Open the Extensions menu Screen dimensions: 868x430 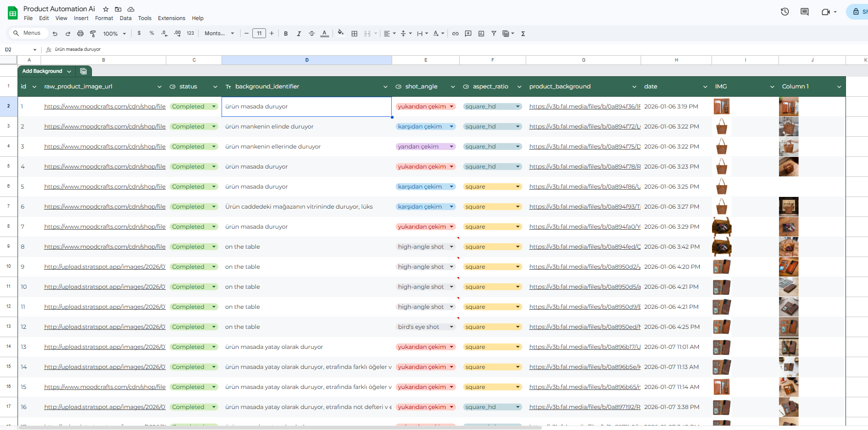(x=171, y=18)
